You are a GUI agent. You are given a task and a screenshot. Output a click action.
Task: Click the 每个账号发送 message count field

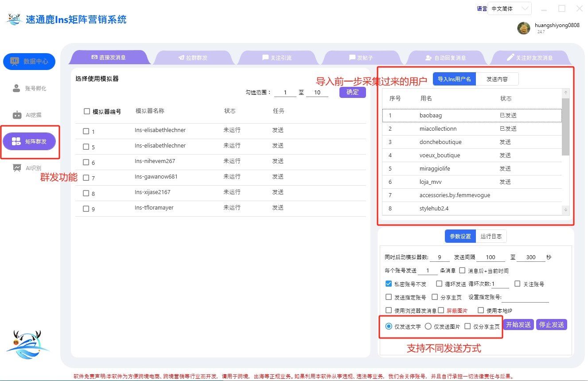(428, 270)
